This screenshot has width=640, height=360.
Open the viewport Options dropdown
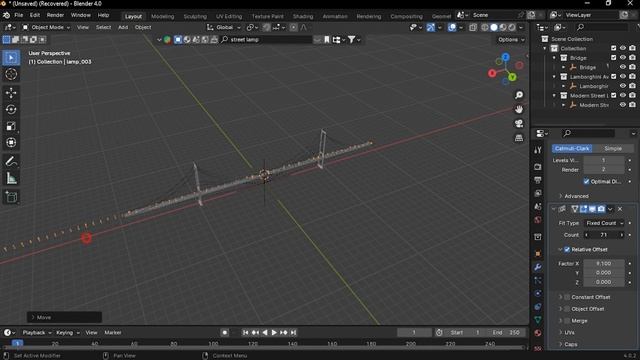pyautogui.click(x=511, y=40)
